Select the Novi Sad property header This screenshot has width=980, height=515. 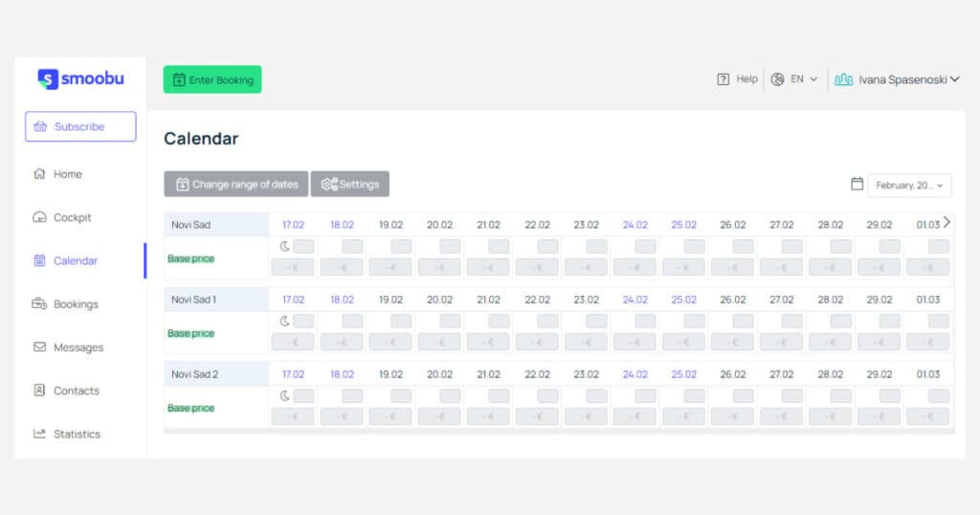pyautogui.click(x=216, y=224)
